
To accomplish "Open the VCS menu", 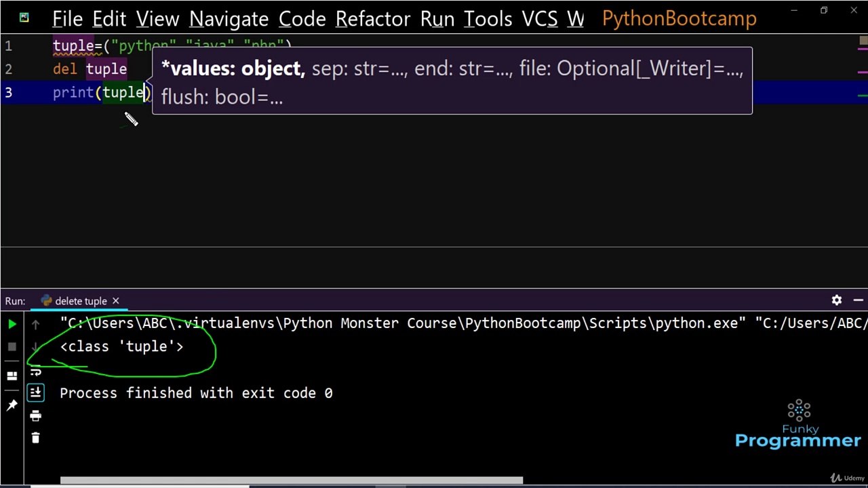I will pyautogui.click(x=539, y=19).
